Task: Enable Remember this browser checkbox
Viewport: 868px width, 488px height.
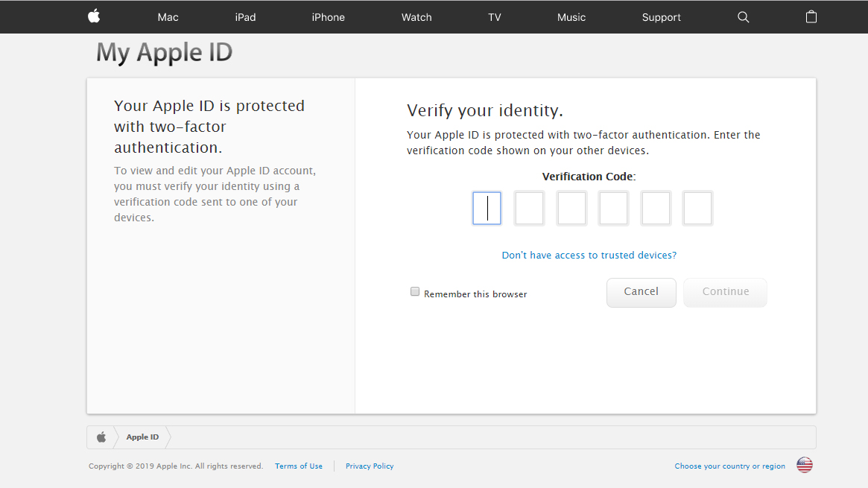Action: (414, 291)
